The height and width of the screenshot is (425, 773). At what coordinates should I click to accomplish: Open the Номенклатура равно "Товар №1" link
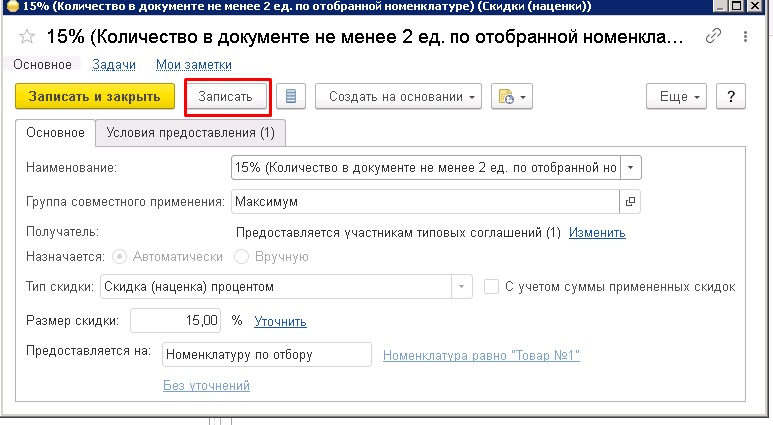[x=481, y=355]
